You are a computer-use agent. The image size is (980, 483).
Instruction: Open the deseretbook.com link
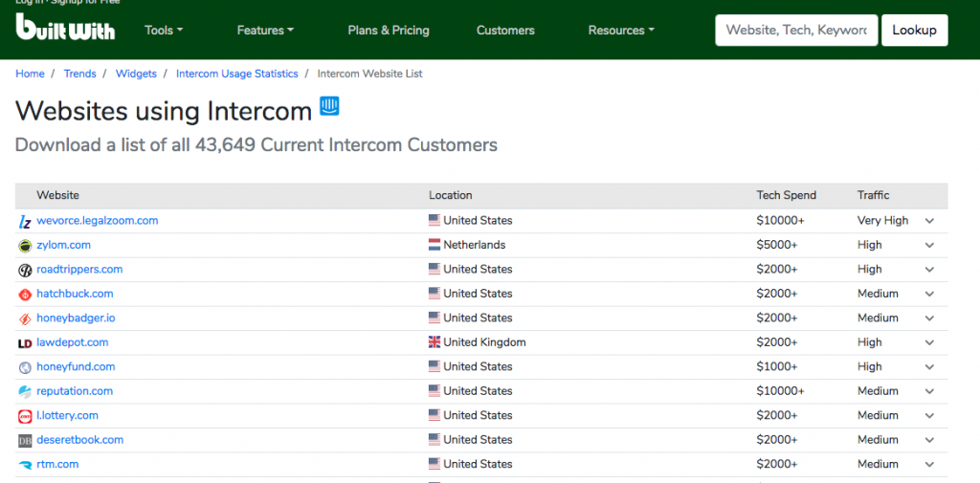80,440
